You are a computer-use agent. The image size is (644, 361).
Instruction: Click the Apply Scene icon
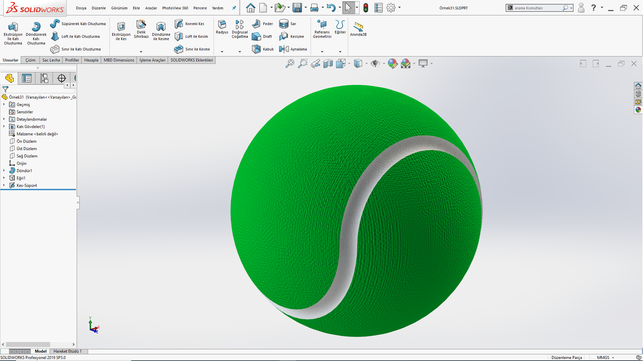click(406, 64)
